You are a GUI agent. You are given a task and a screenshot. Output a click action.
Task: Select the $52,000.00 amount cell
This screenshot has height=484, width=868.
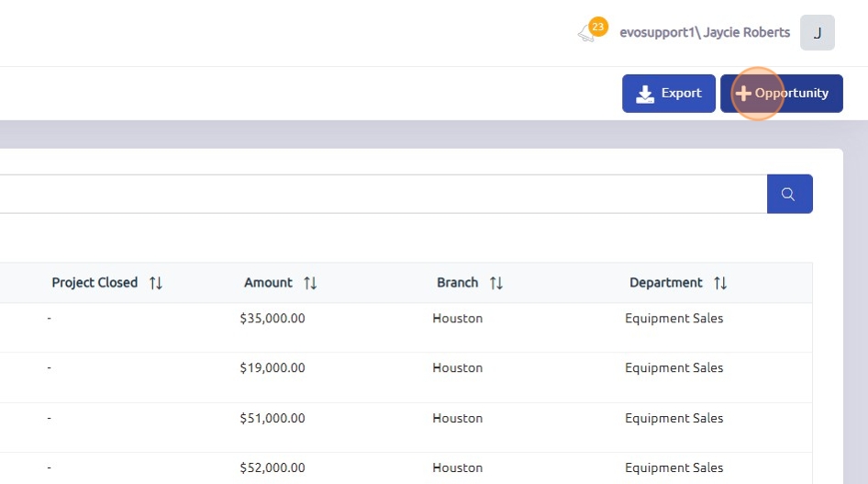[273, 467]
